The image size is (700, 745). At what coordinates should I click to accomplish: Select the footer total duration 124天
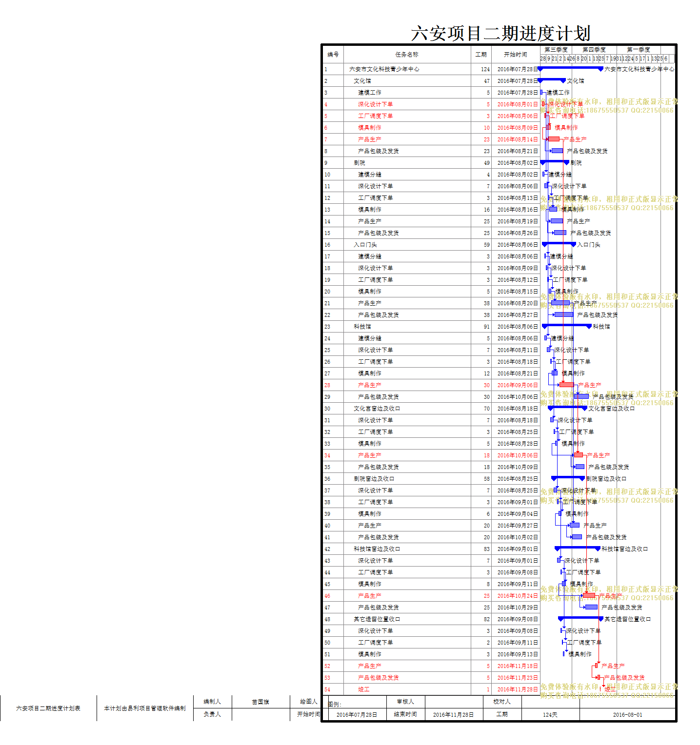(x=550, y=715)
